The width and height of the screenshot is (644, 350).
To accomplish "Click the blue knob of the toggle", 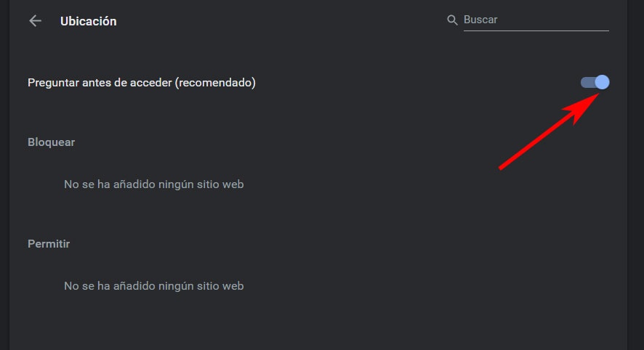I will [x=602, y=83].
